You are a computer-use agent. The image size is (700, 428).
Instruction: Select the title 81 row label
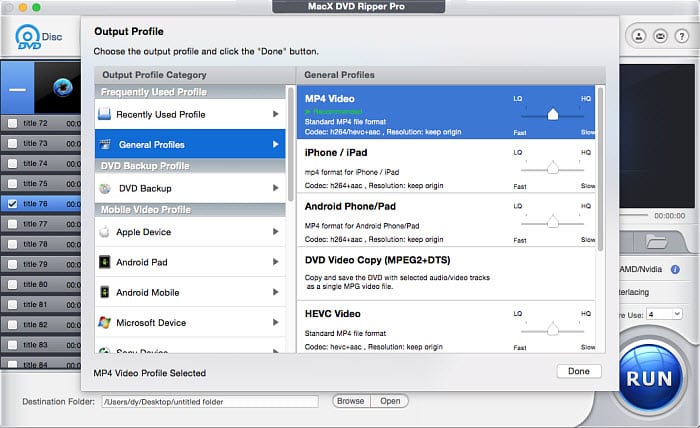[x=35, y=304]
